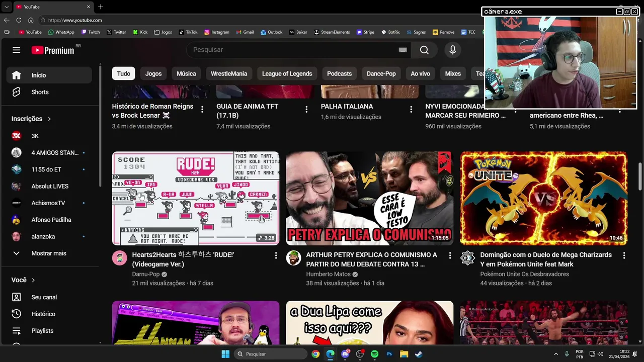644x362 pixels.
Task: Select the Ao vivo filter chip
Action: pyautogui.click(x=420, y=73)
